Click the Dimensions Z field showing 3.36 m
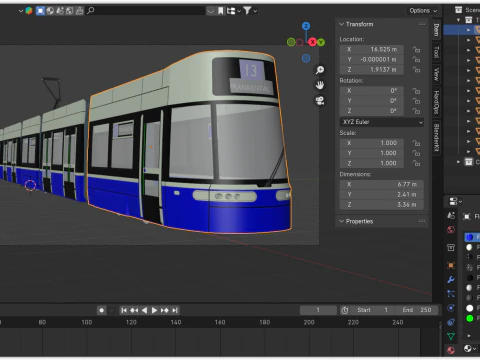This screenshot has height=360, width=480. pos(382,205)
